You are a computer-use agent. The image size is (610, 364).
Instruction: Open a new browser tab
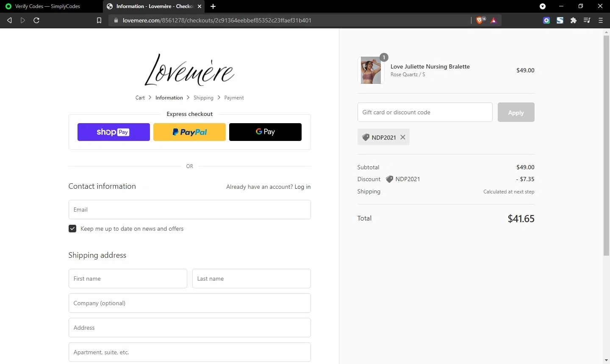point(213,6)
